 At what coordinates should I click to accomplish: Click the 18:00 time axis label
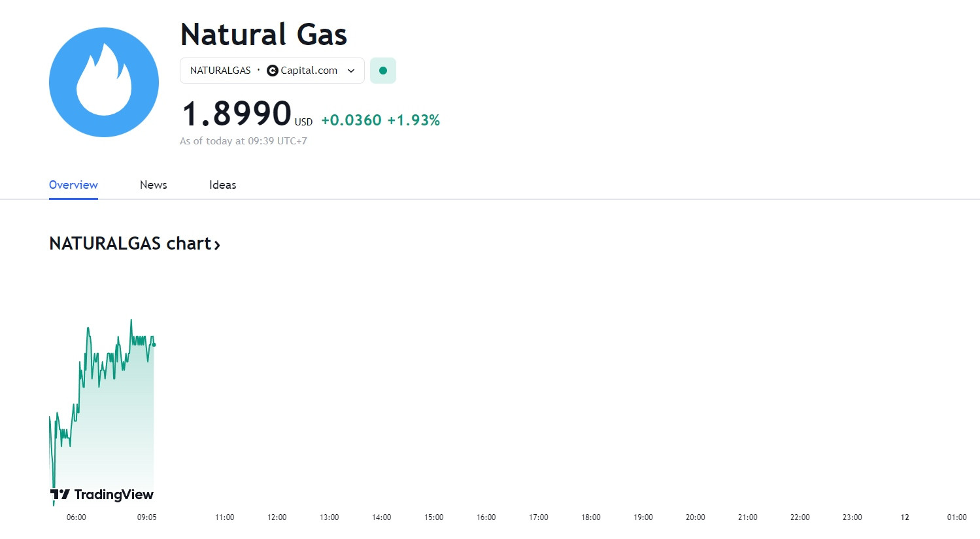[x=591, y=517]
